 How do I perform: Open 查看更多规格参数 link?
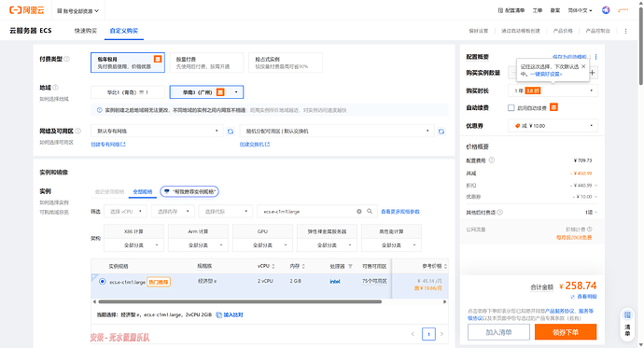point(400,212)
